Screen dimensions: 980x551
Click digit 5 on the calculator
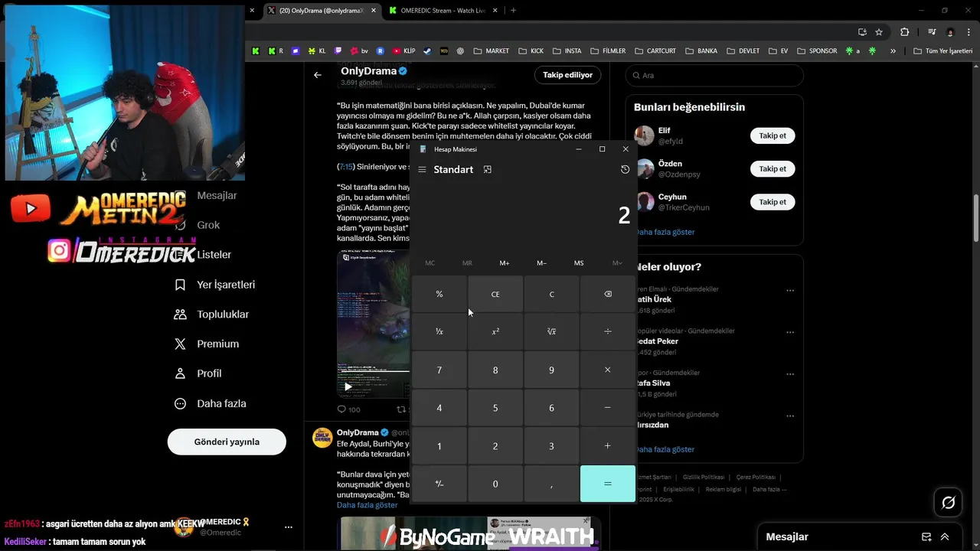(x=495, y=408)
